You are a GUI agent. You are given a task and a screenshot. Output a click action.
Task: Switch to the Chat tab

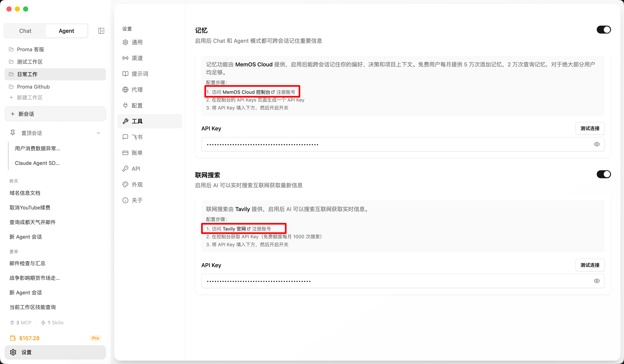click(25, 31)
